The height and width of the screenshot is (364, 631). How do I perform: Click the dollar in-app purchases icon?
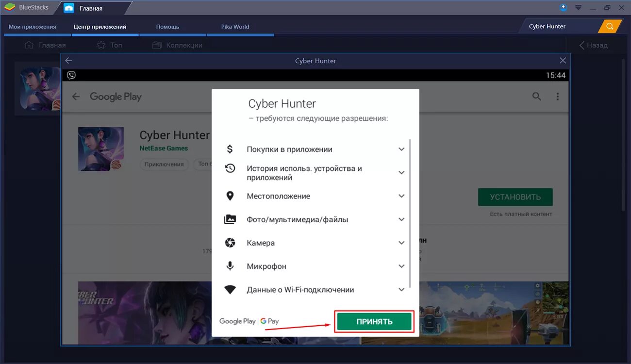pos(230,149)
